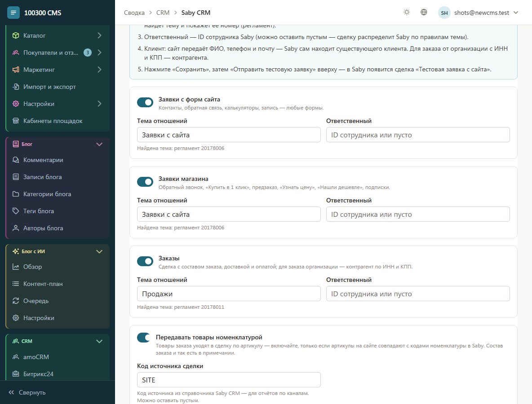Navigate to Сводка breadcrumb
This screenshot has height=404, width=532.
pyautogui.click(x=134, y=13)
